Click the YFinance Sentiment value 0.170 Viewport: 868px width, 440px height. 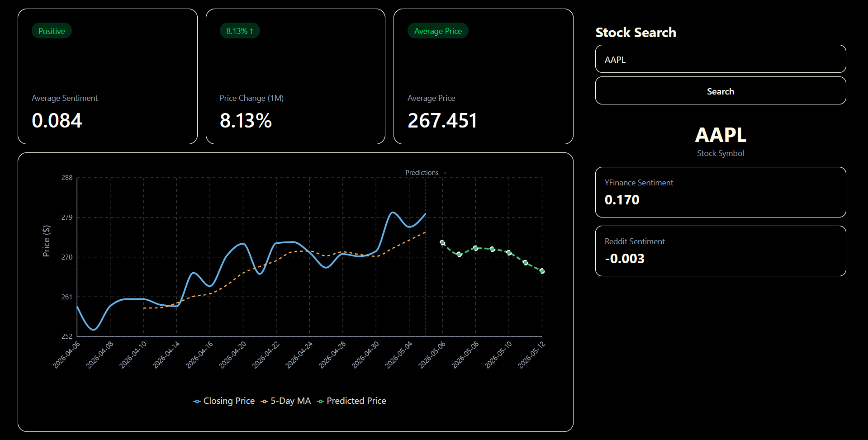click(622, 200)
